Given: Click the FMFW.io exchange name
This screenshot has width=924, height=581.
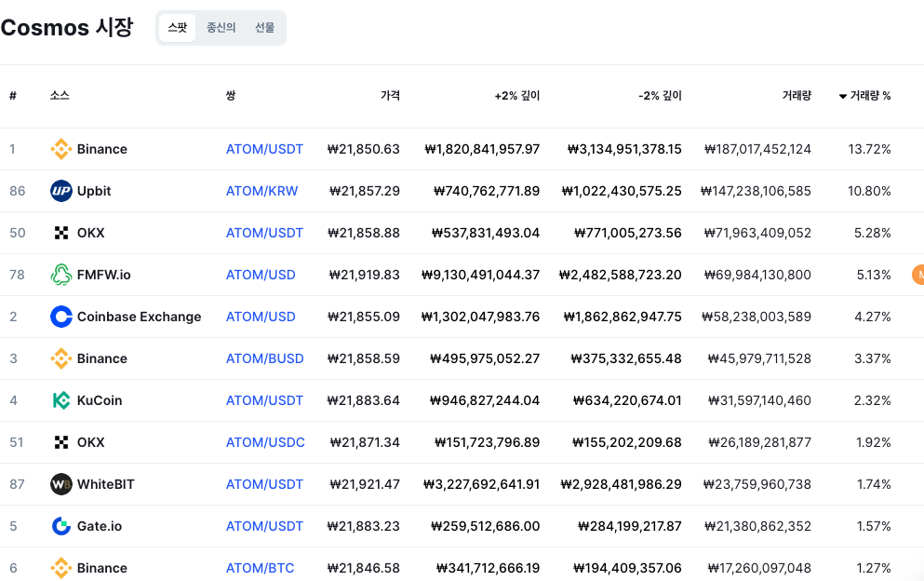Looking at the screenshot, I should [x=103, y=275].
